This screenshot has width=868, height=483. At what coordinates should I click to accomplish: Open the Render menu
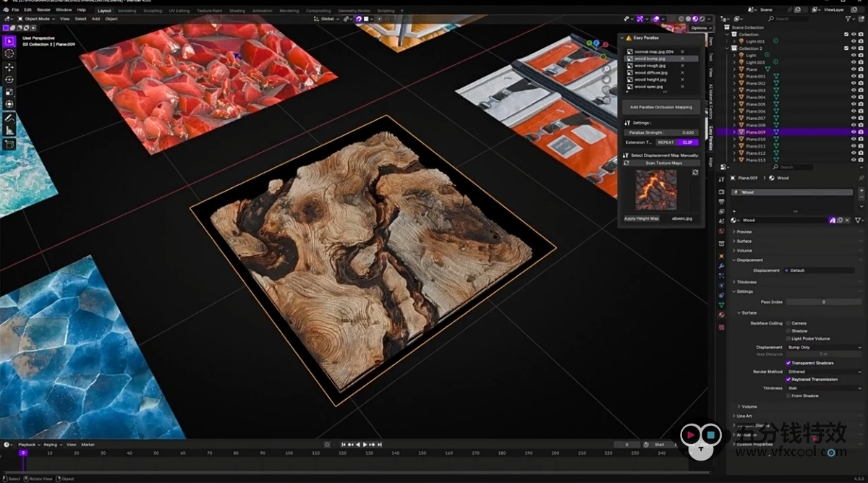point(44,10)
